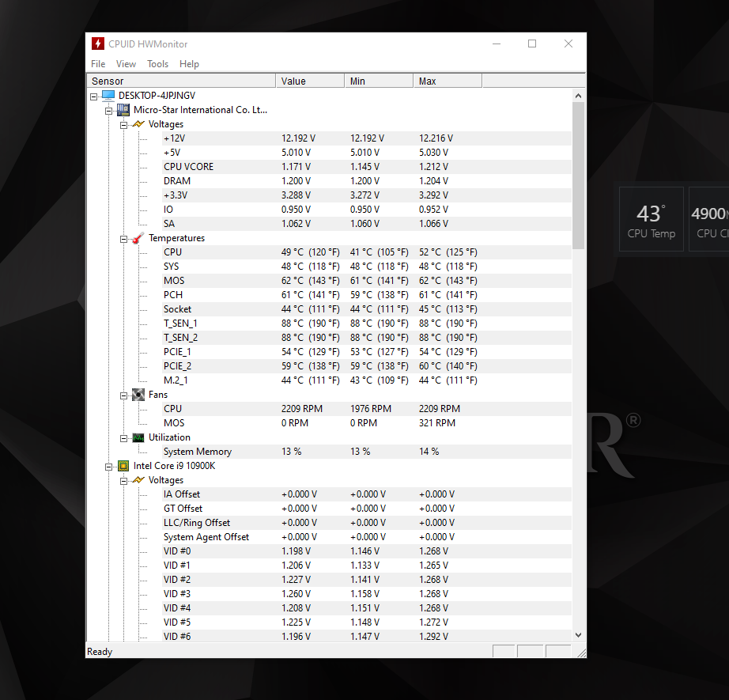The width and height of the screenshot is (729, 700).
Task: Select the SA voltage row
Action: tap(366, 224)
